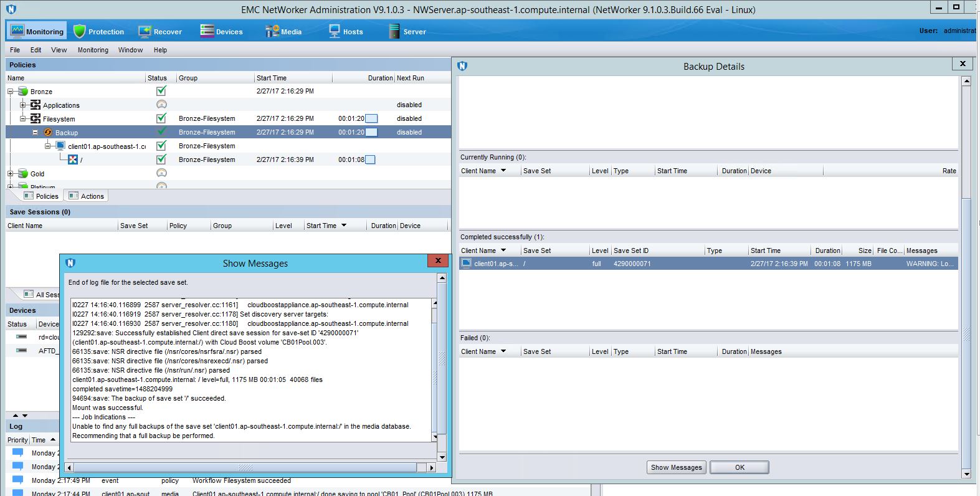The image size is (980, 496).
Task: Open the Monitoring view in the toolbar
Action: pos(37,31)
